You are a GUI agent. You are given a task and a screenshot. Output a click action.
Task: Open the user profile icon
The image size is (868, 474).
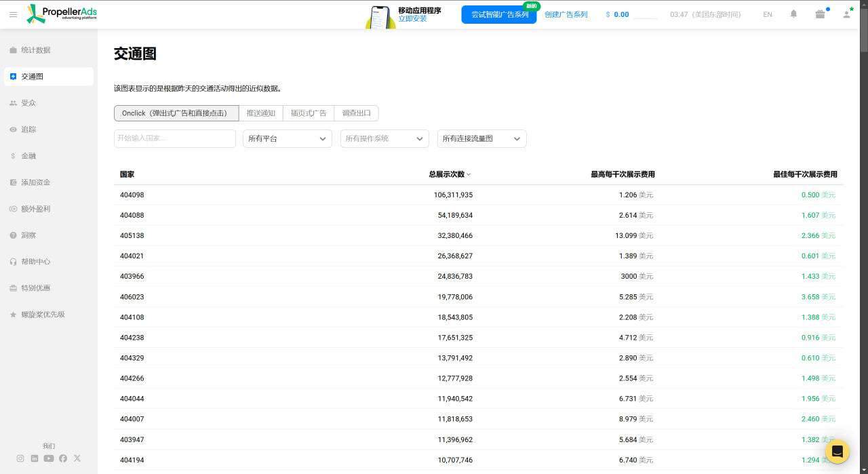(x=846, y=14)
